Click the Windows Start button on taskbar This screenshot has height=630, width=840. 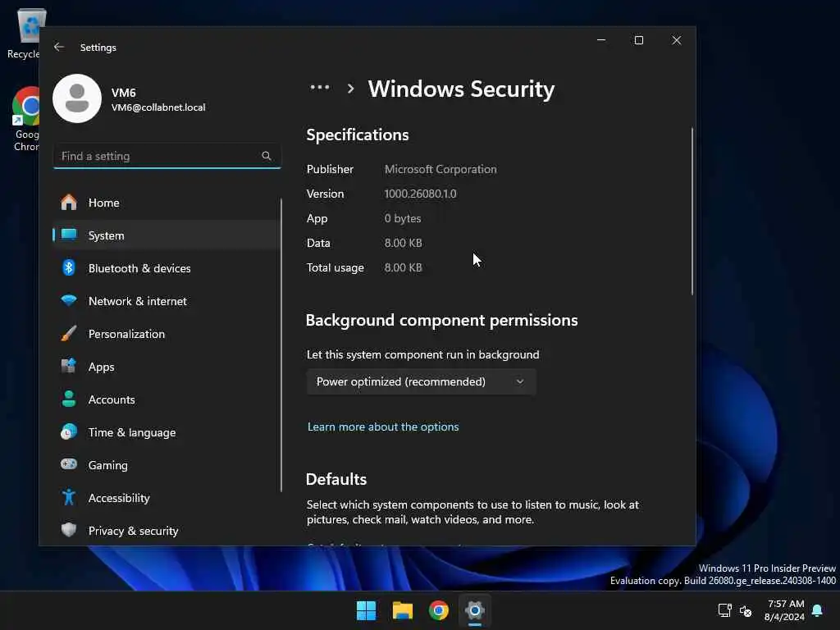click(367, 610)
